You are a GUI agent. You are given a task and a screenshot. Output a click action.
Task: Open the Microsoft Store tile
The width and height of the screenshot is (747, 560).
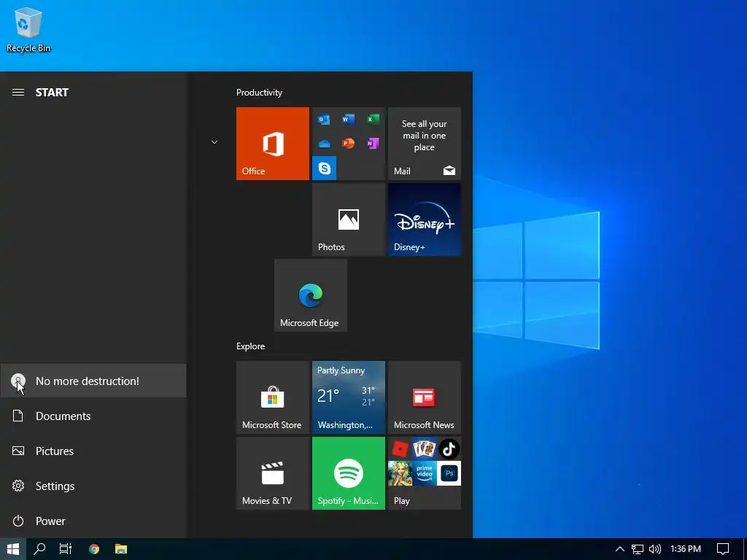point(273,397)
